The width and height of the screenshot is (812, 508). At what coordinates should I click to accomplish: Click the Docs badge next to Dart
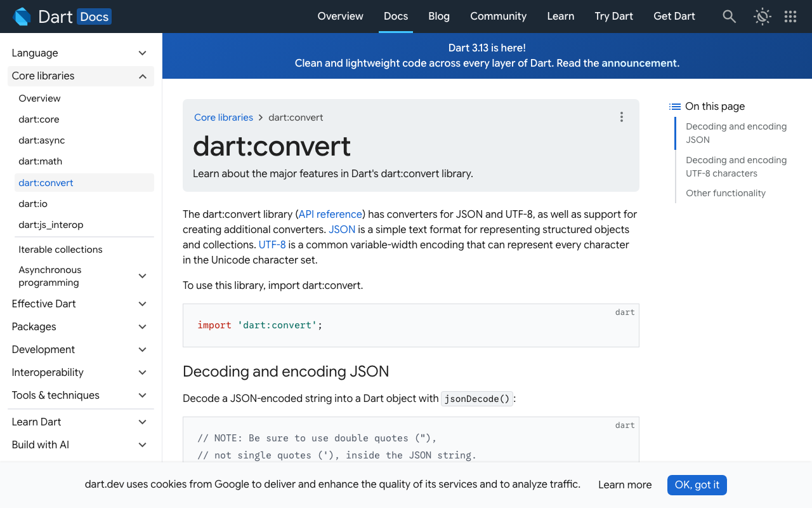[94, 17]
